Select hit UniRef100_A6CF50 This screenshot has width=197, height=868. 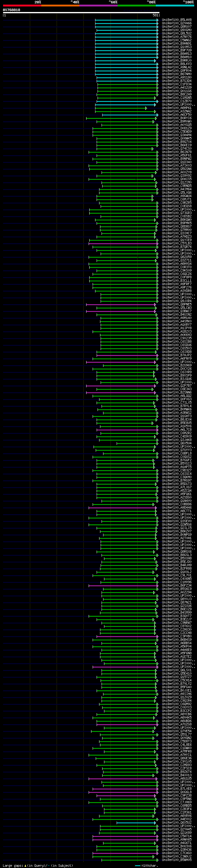(x=176, y=115)
